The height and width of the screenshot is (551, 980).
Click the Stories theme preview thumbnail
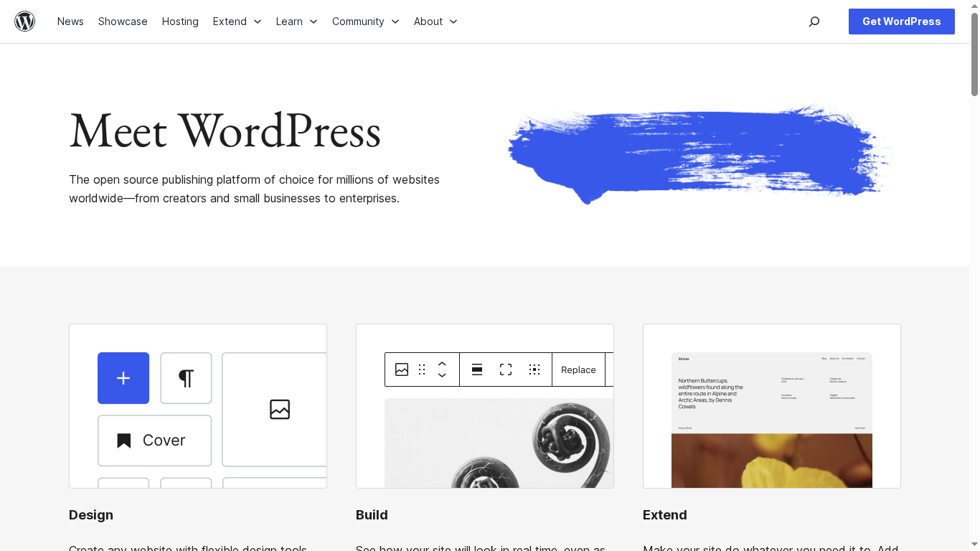(x=771, y=418)
